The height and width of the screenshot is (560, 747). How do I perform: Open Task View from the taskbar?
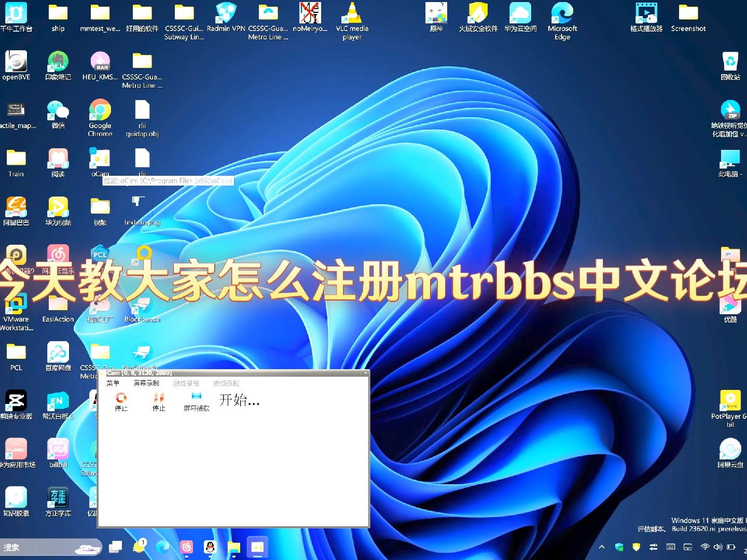pos(115,547)
